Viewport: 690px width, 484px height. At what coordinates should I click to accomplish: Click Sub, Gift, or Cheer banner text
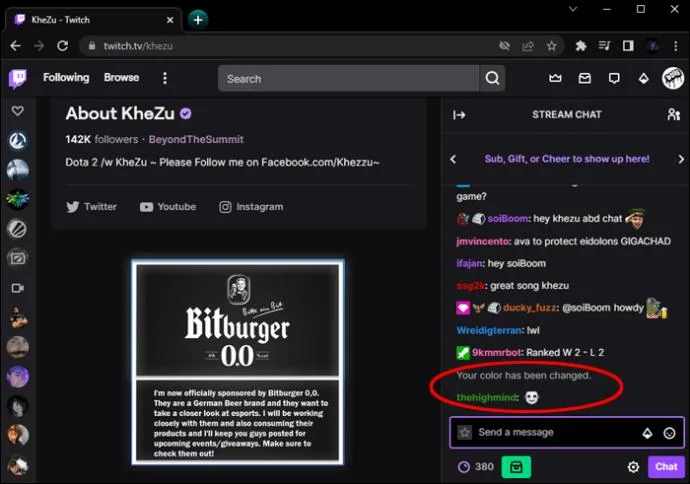pos(567,159)
